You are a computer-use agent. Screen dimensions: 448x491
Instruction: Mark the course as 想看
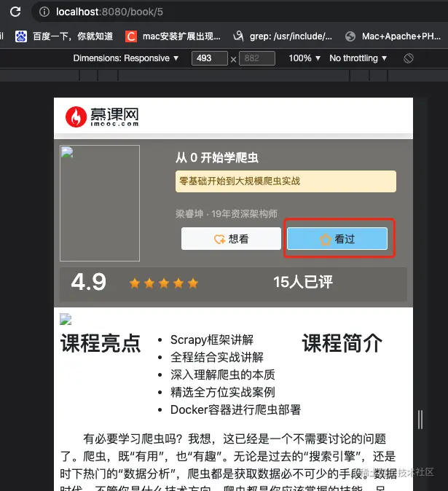click(x=231, y=239)
